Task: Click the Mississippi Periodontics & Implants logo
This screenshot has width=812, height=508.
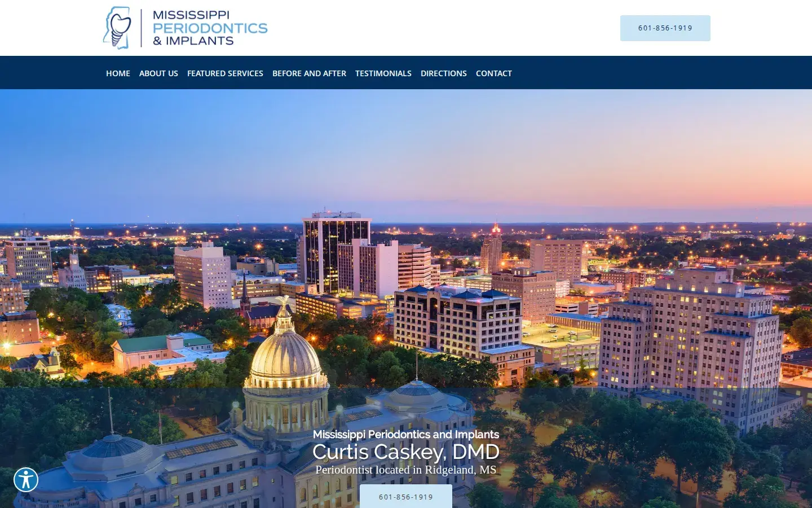Action: pos(186,28)
